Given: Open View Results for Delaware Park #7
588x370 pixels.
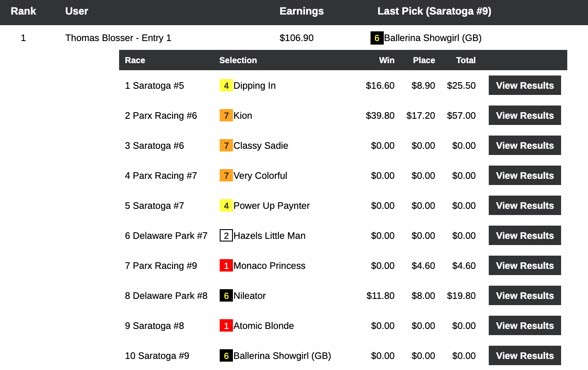Looking at the screenshot, I should tap(524, 236).
